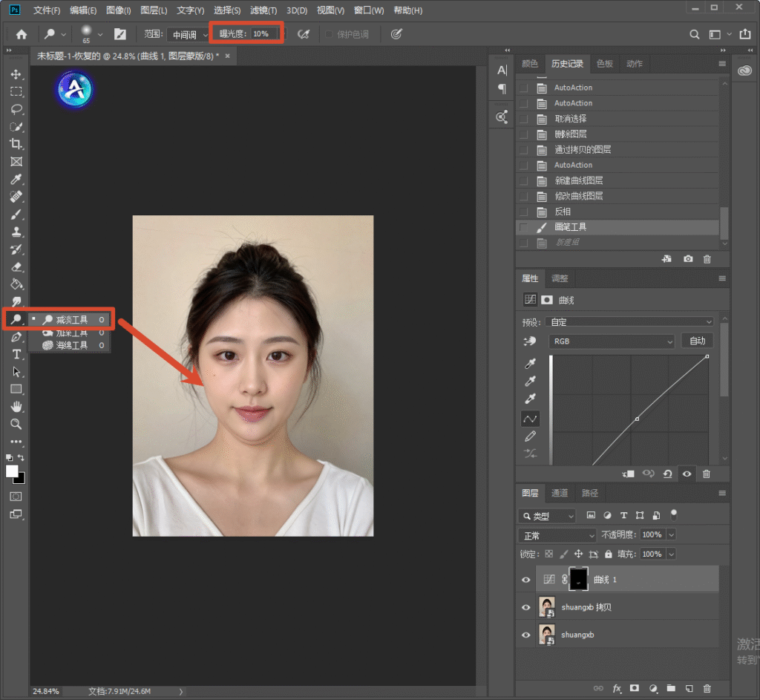Screen dimensions: 760x700
Task: Click the Home icon in options bar
Action: click(x=22, y=34)
